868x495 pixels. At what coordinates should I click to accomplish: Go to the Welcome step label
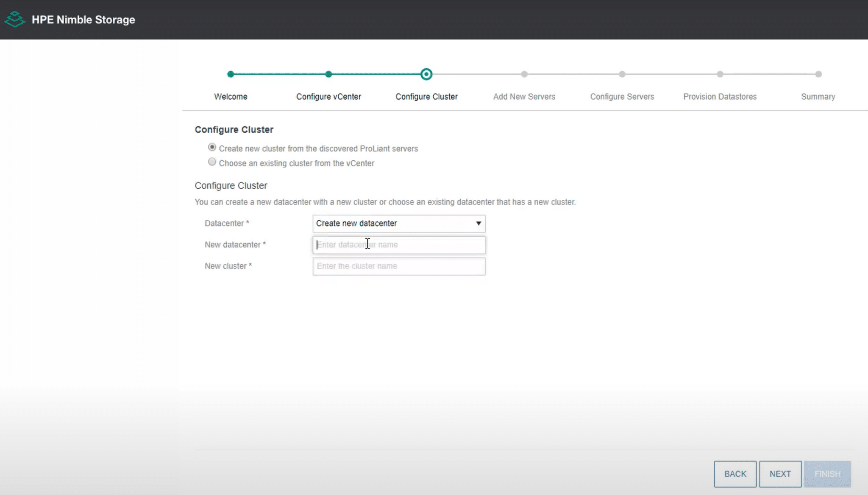(231, 97)
